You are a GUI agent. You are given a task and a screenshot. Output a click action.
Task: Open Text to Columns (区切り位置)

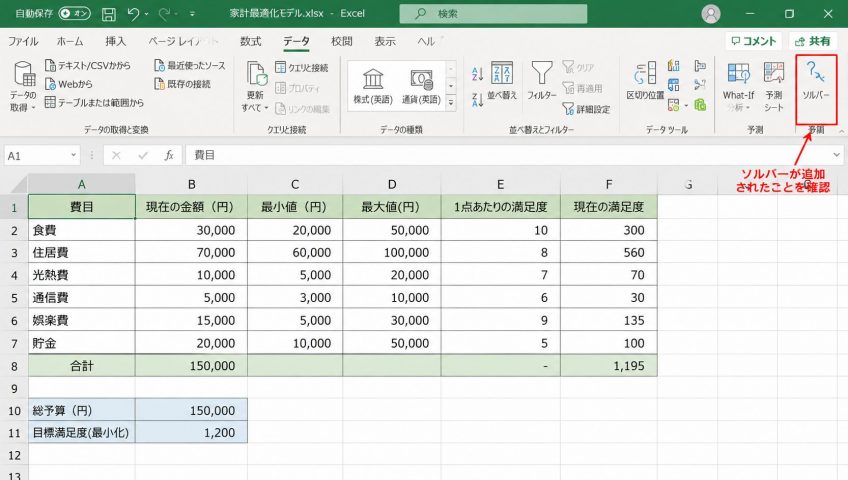[645, 80]
